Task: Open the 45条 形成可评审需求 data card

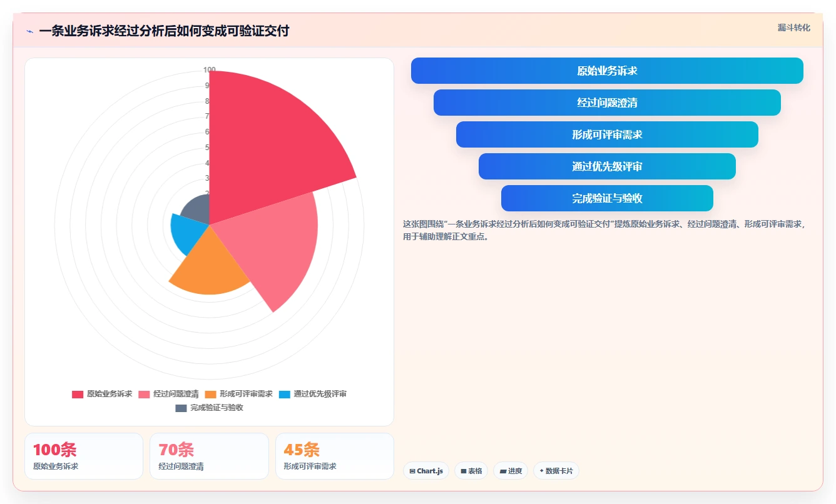Action: click(x=335, y=456)
